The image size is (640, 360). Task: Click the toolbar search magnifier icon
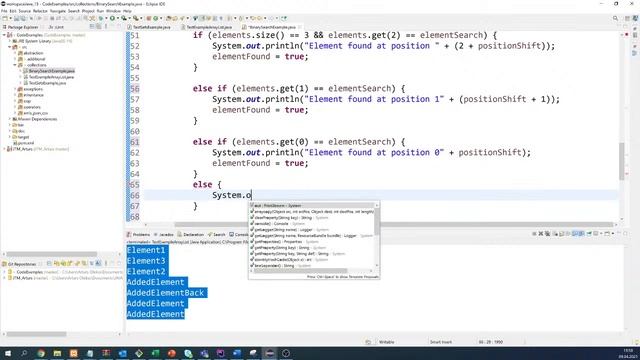click(615, 18)
